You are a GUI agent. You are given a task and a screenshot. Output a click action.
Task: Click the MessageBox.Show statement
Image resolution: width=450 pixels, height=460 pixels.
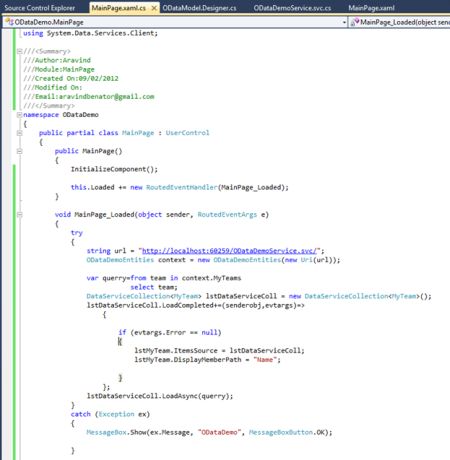coord(209,432)
